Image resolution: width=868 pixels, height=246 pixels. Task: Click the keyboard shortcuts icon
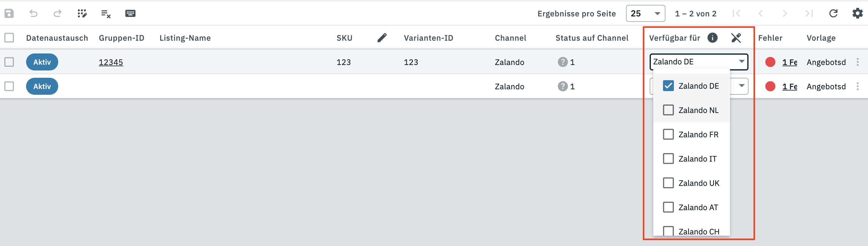tap(130, 13)
